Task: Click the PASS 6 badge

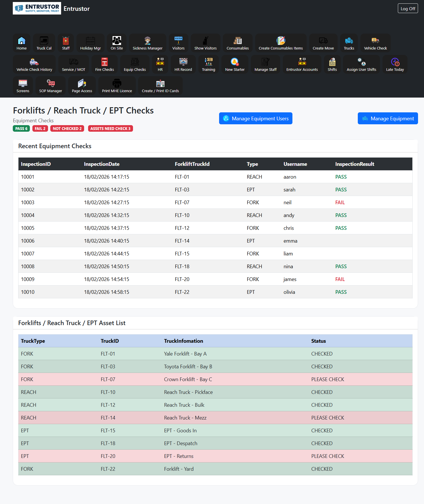Action: point(21,129)
